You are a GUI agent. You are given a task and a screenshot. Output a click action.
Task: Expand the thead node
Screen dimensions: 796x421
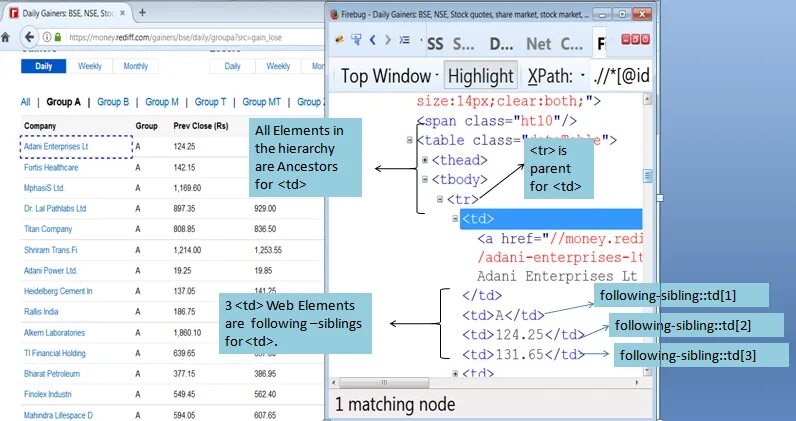425,160
